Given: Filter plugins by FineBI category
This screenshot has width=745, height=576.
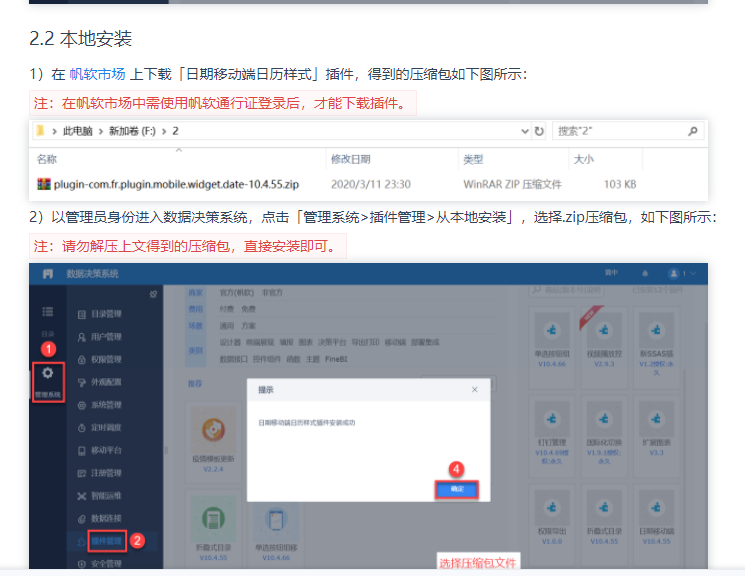Looking at the screenshot, I should point(336,359).
